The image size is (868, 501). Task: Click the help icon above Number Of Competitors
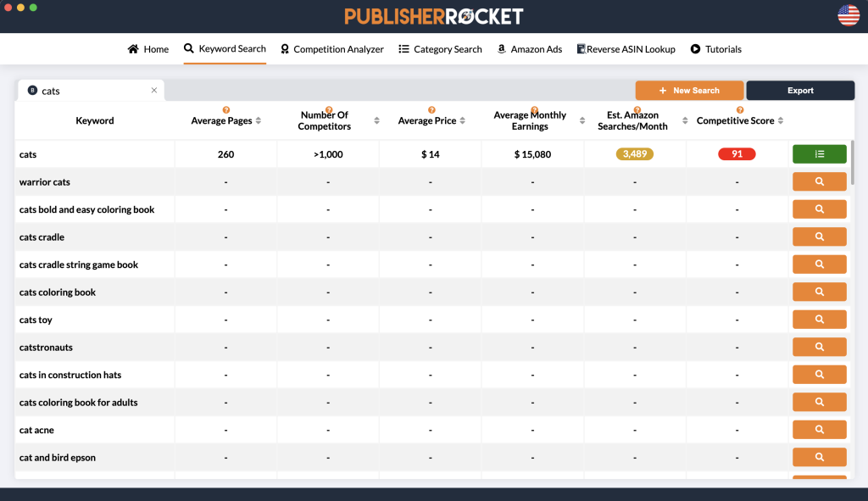(x=329, y=110)
